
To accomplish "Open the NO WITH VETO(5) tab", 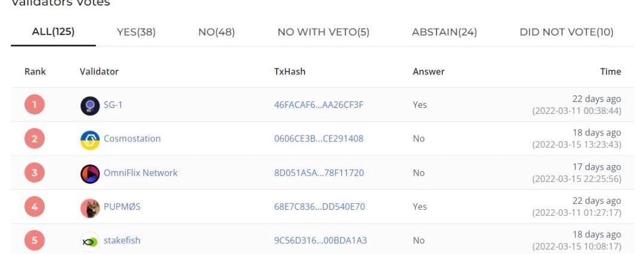I will click(x=324, y=32).
